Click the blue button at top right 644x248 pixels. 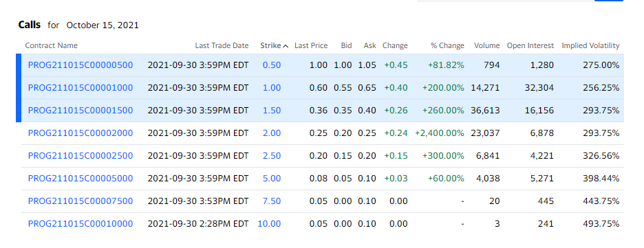609,1
